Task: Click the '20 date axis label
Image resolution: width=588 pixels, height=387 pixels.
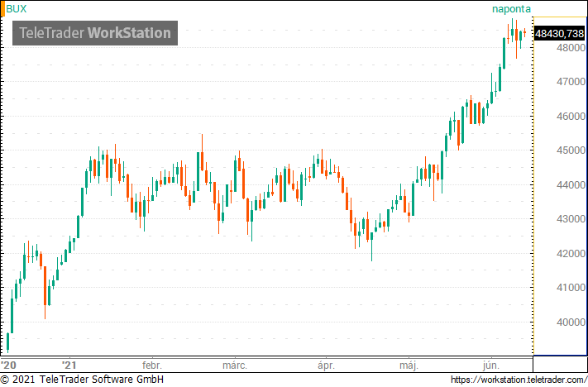Action: point(8,365)
